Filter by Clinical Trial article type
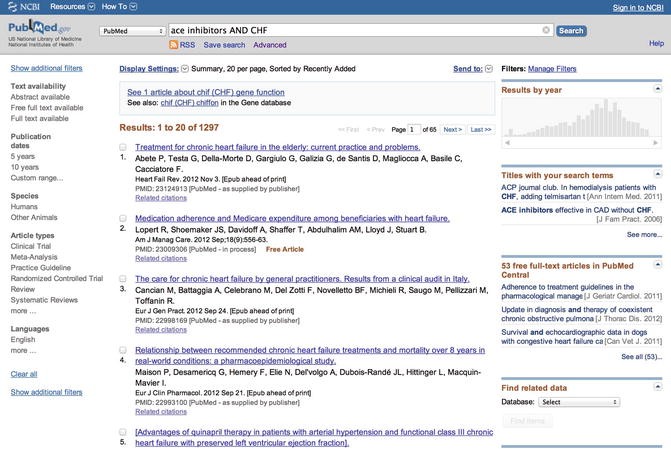671x449 pixels. tap(31, 246)
